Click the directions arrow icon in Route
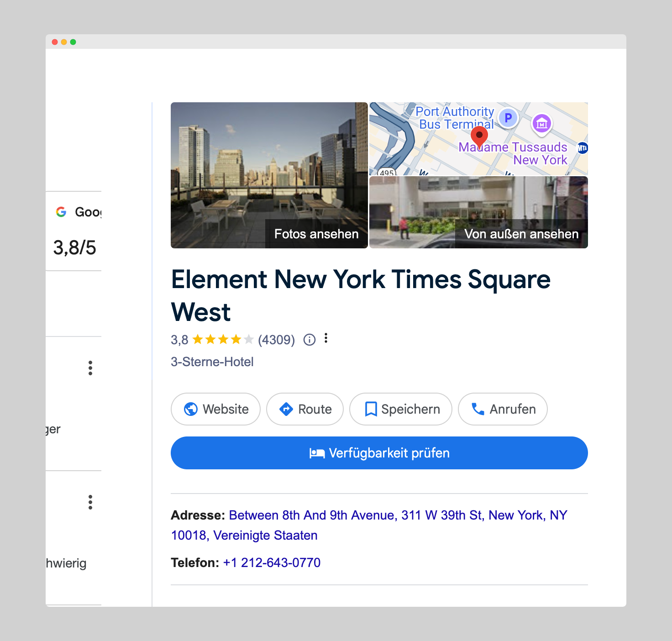The height and width of the screenshot is (641, 672). (x=286, y=409)
